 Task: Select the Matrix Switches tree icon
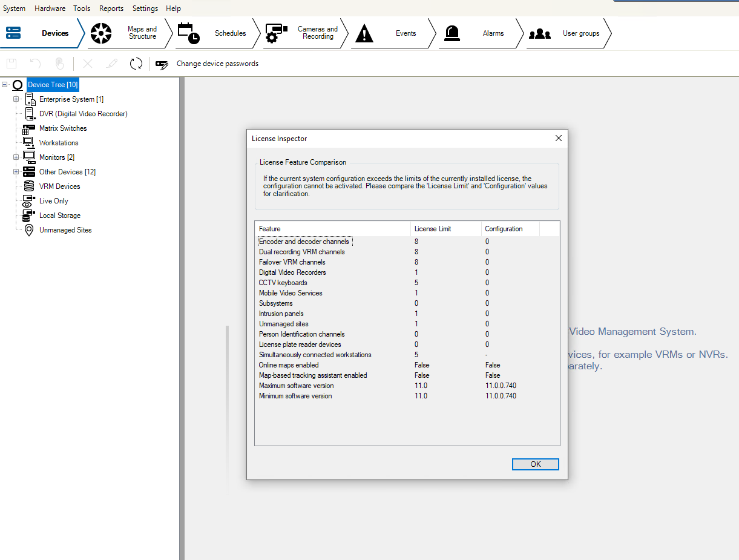pyautogui.click(x=29, y=128)
